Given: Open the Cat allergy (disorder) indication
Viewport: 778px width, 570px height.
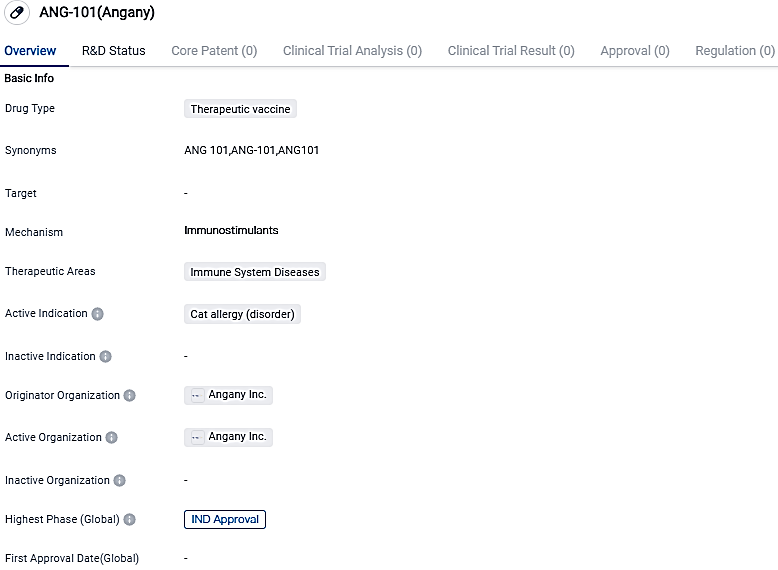Looking at the screenshot, I should click(242, 314).
